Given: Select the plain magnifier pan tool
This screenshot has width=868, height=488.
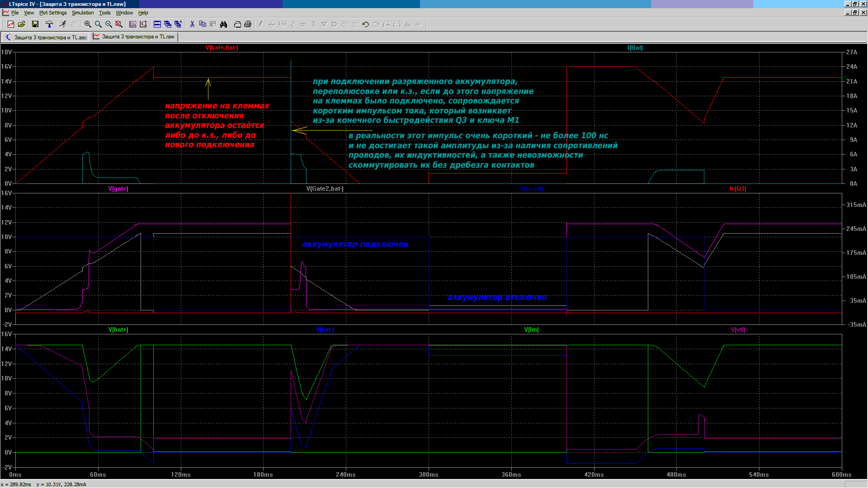Looking at the screenshot, I should tap(98, 24).
